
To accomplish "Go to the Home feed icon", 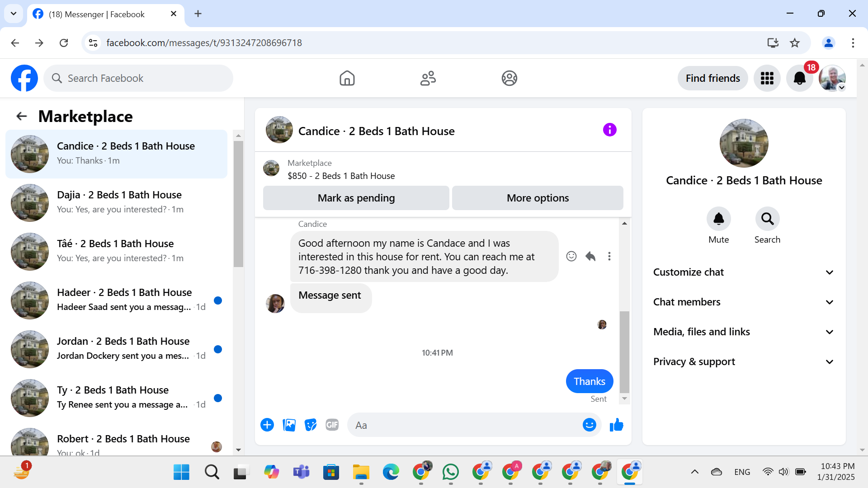I will click(347, 78).
